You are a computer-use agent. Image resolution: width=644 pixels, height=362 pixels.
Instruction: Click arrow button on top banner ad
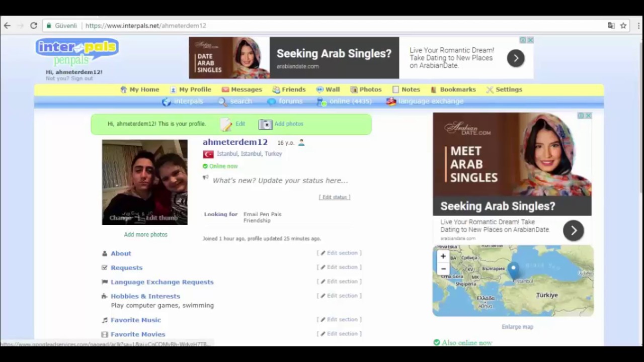point(516,58)
